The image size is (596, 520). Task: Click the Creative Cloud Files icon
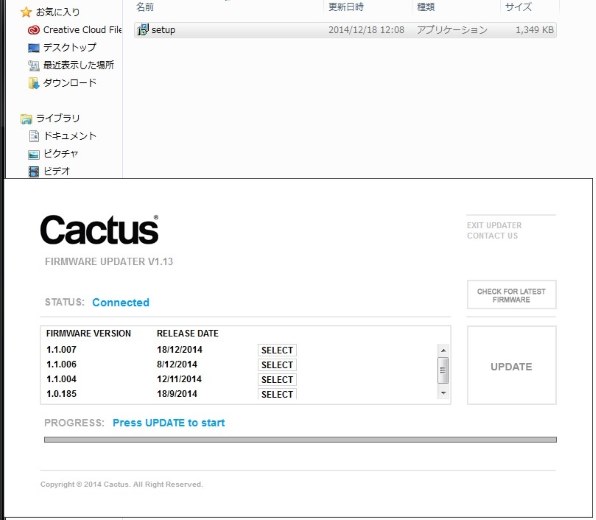coord(34,30)
